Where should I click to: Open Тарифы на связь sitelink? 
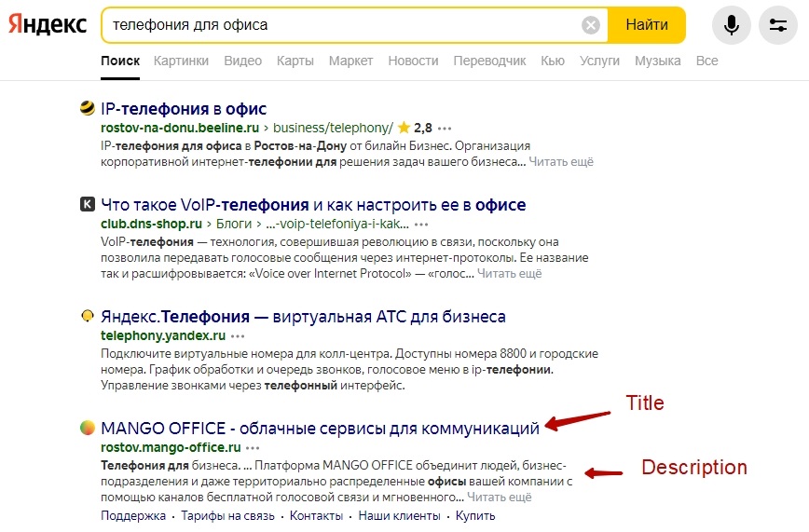point(227,516)
